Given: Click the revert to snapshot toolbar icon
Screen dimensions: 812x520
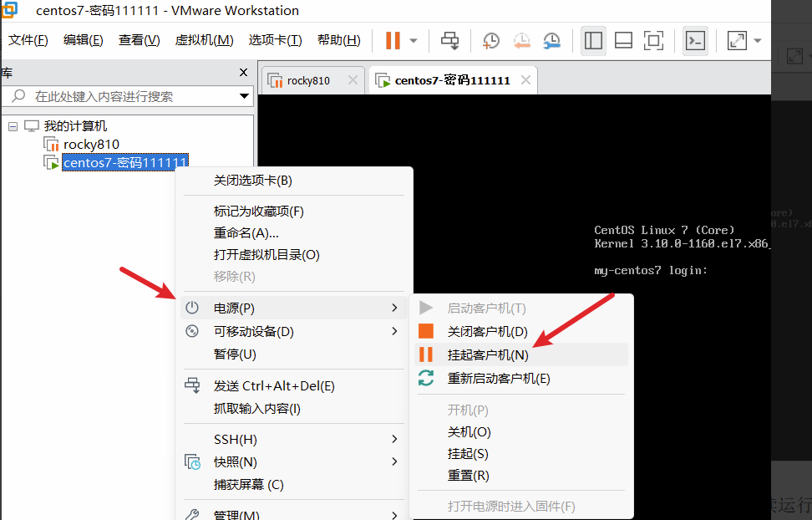Looking at the screenshot, I should click(x=521, y=40).
